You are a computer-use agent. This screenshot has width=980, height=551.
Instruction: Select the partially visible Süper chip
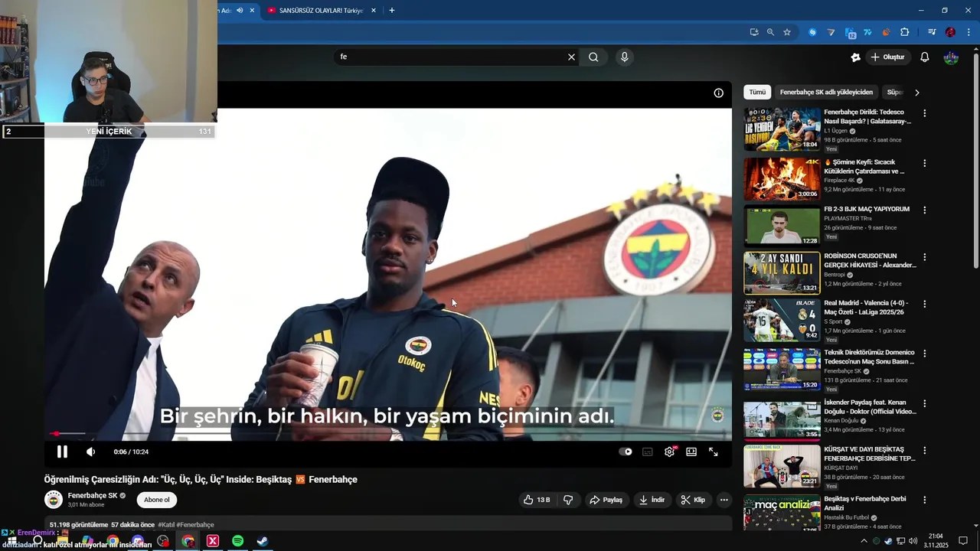point(893,92)
